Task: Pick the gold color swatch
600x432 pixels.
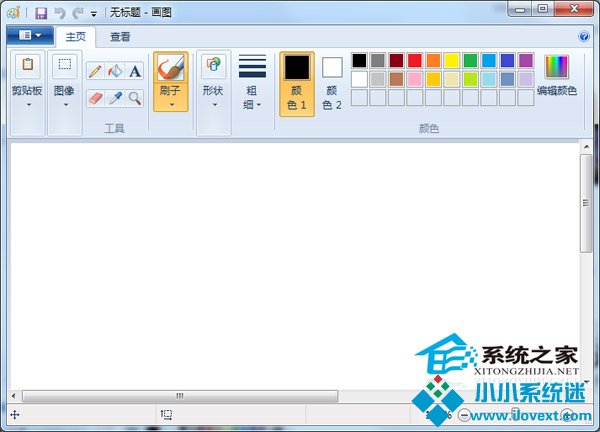Action: [x=433, y=79]
